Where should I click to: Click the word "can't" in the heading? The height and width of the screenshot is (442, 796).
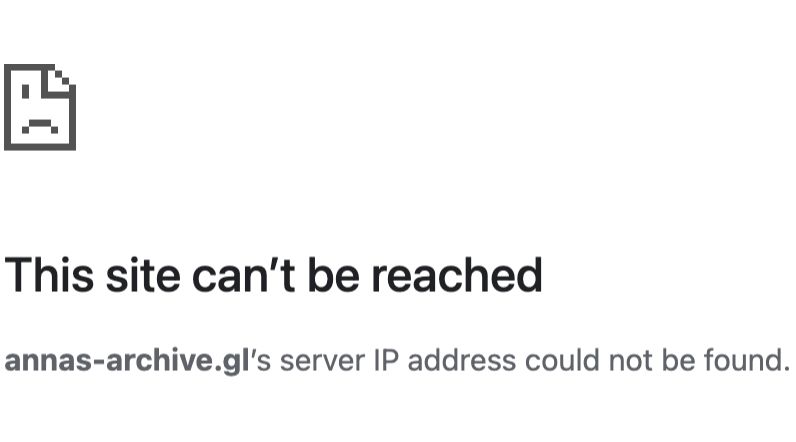[244, 275]
